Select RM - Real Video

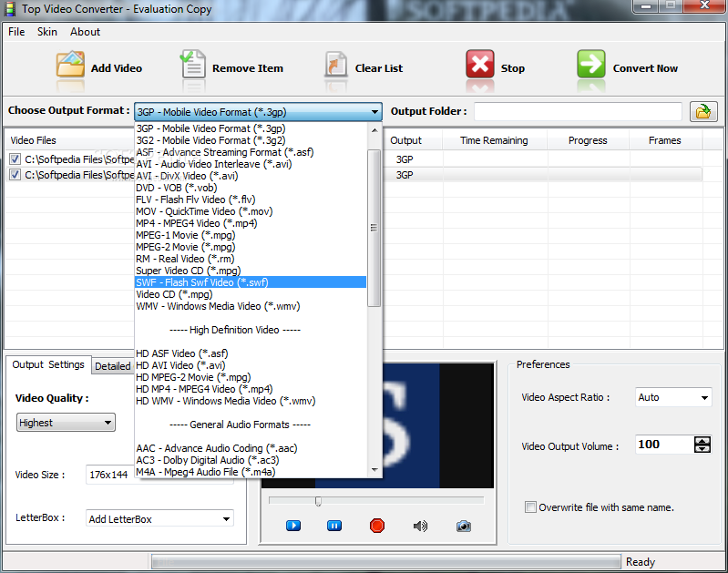coord(251,259)
